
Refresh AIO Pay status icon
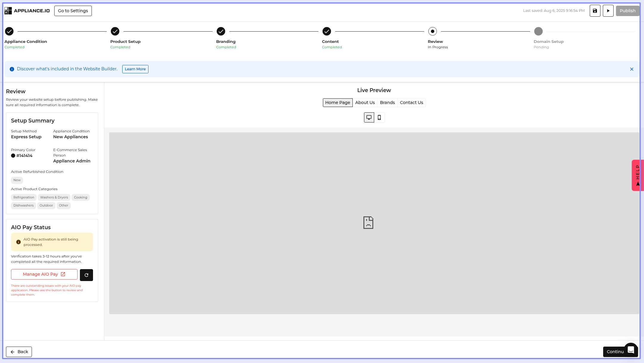(86, 275)
